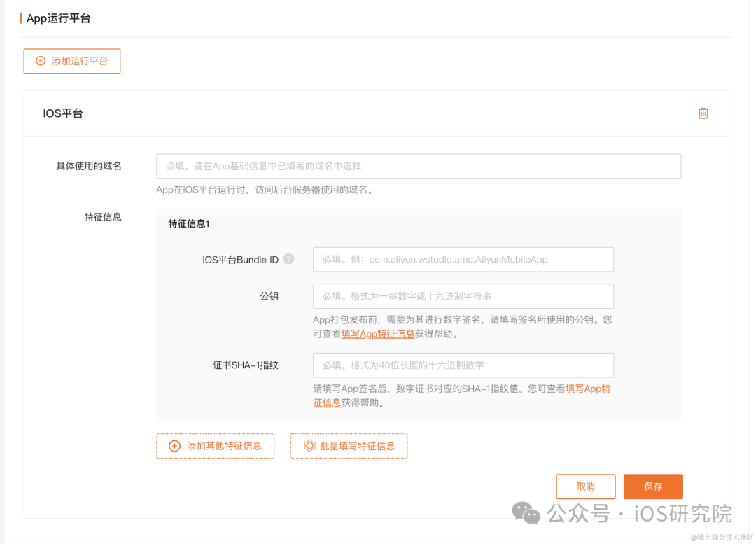Open 填写App特征信息 link under 公钥

378,334
